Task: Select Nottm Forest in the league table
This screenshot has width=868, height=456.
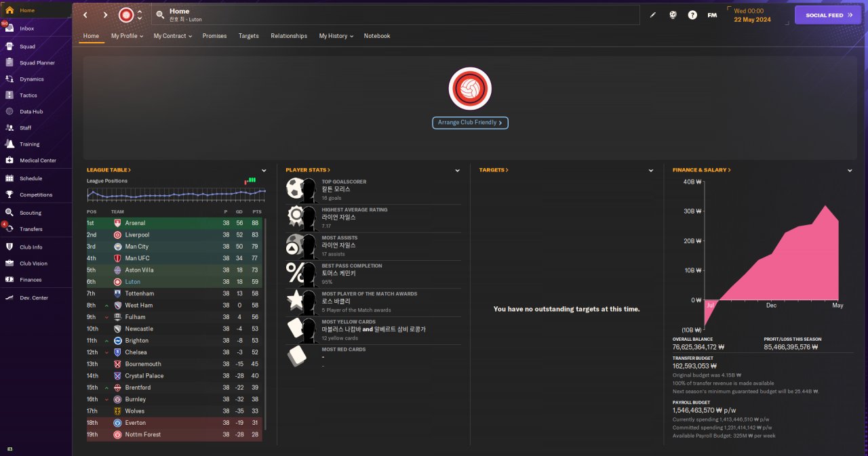Action: pyautogui.click(x=175, y=434)
